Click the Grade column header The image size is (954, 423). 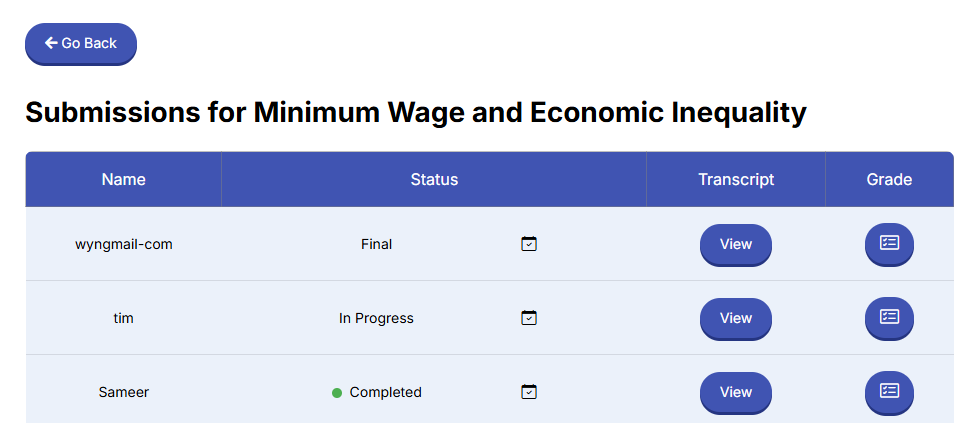[889, 180]
